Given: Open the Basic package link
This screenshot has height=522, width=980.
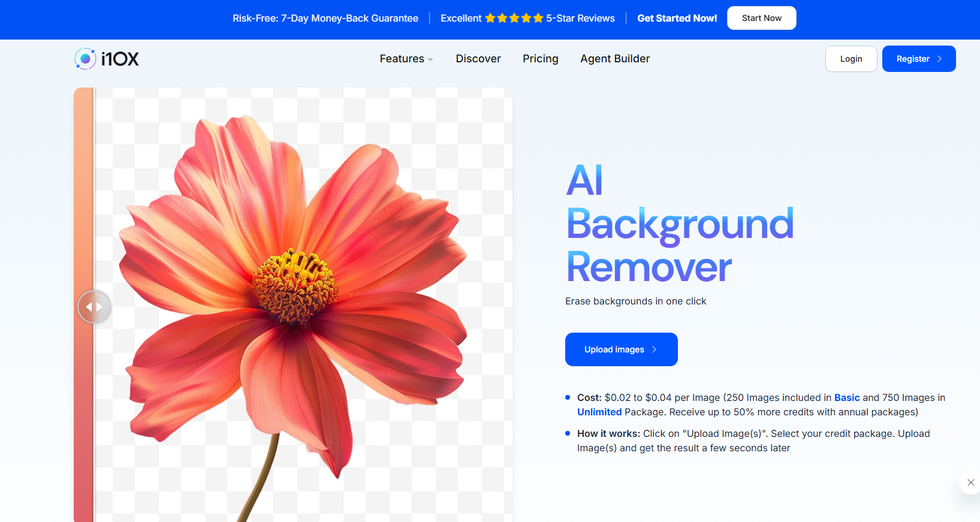Looking at the screenshot, I should click(x=846, y=397).
